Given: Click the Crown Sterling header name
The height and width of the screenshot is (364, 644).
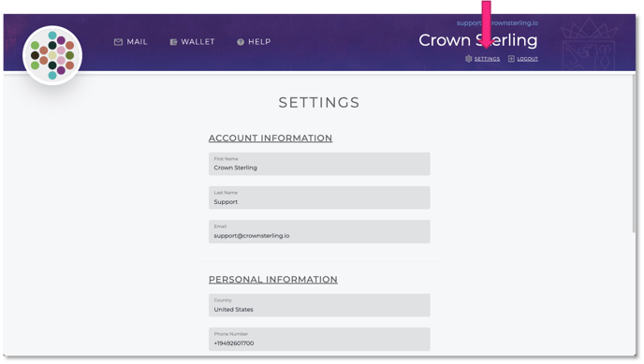Looking at the screenshot, I should [x=478, y=40].
